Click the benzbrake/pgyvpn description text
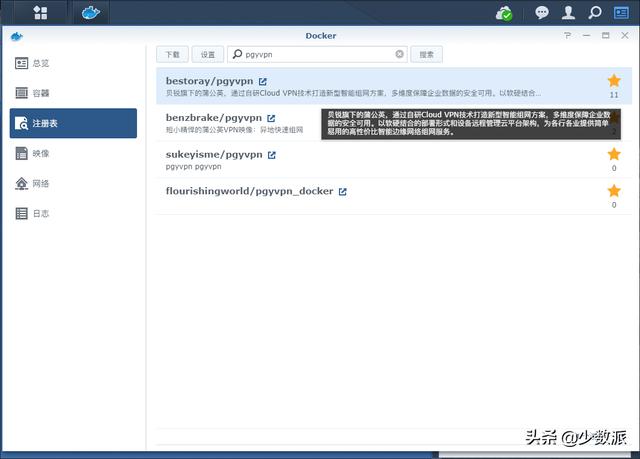The width and height of the screenshot is (640, 459). [x=234, y=130]
